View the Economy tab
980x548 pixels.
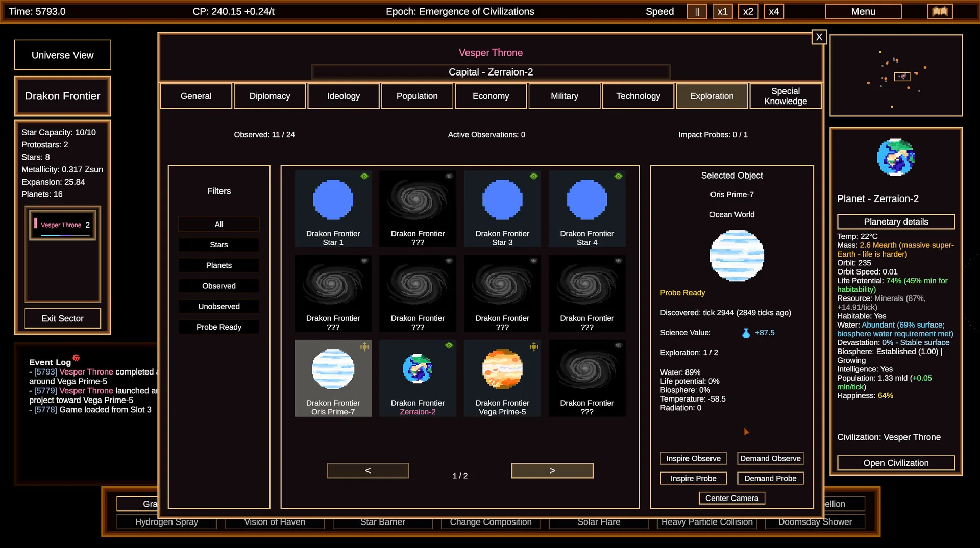491,96
